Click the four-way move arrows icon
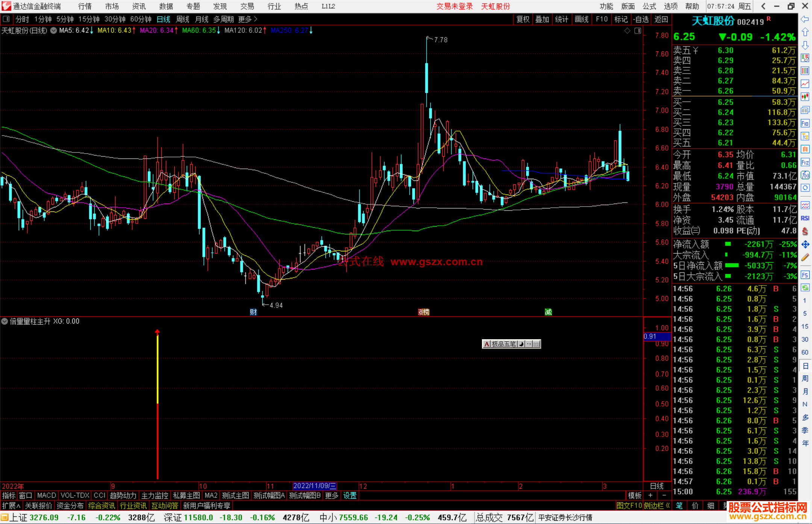This screenshot has height=524, width=812. [805, 245]
